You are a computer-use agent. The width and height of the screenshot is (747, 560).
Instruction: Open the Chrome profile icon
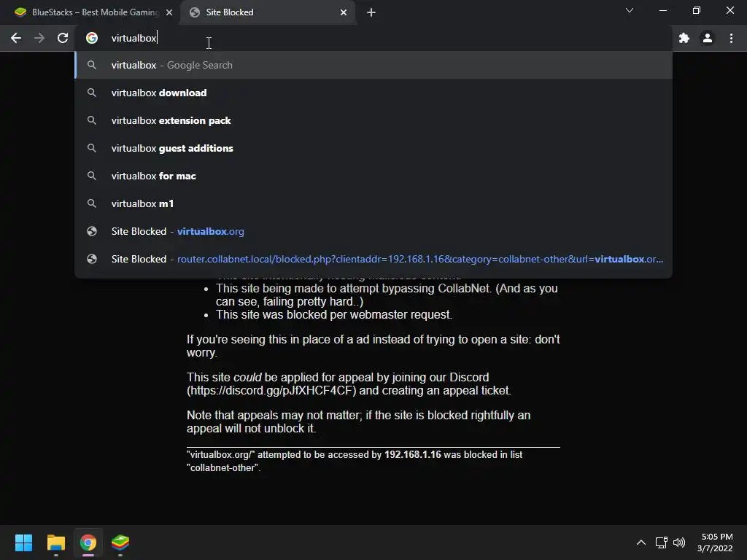click(x=708, y=38)
